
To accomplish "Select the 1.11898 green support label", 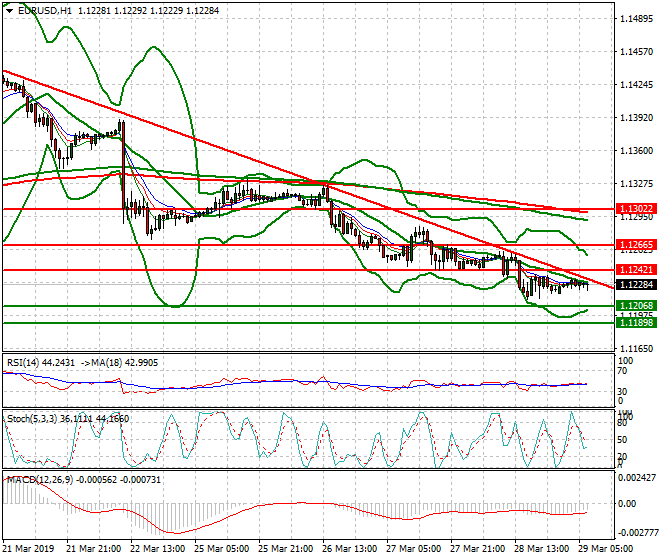I will (x=636, y=323).
